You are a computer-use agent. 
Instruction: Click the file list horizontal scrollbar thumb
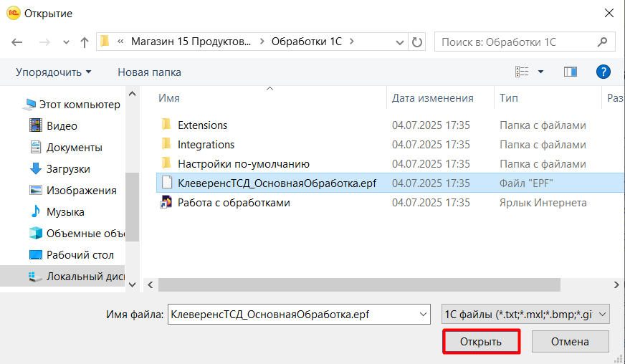click(359, 284)
